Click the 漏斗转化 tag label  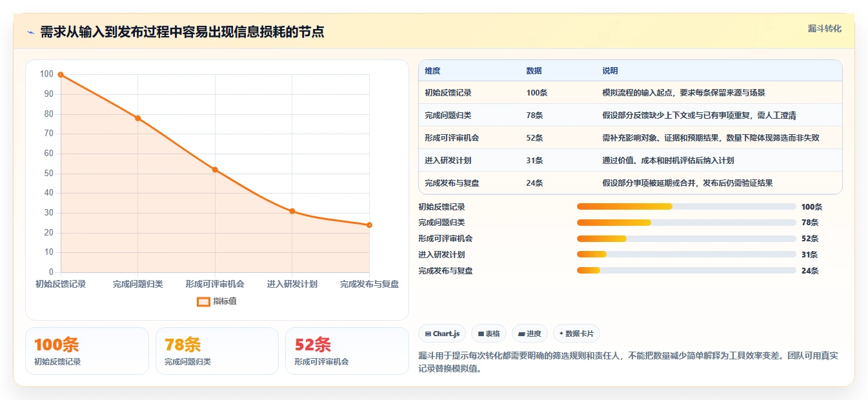point(824,29)
